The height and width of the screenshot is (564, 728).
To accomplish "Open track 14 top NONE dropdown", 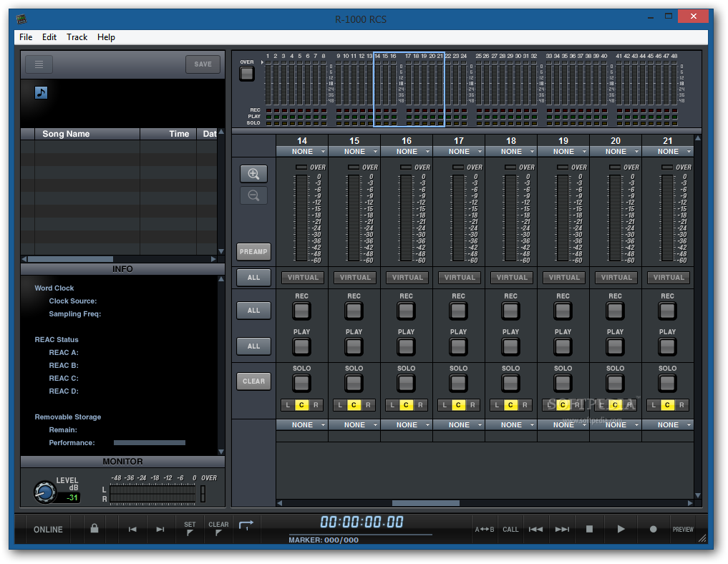I will 302,151.
